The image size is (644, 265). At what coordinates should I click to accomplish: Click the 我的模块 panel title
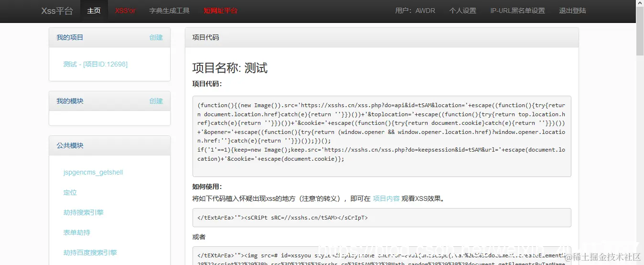pyautogui.click(x=70, y=101)
